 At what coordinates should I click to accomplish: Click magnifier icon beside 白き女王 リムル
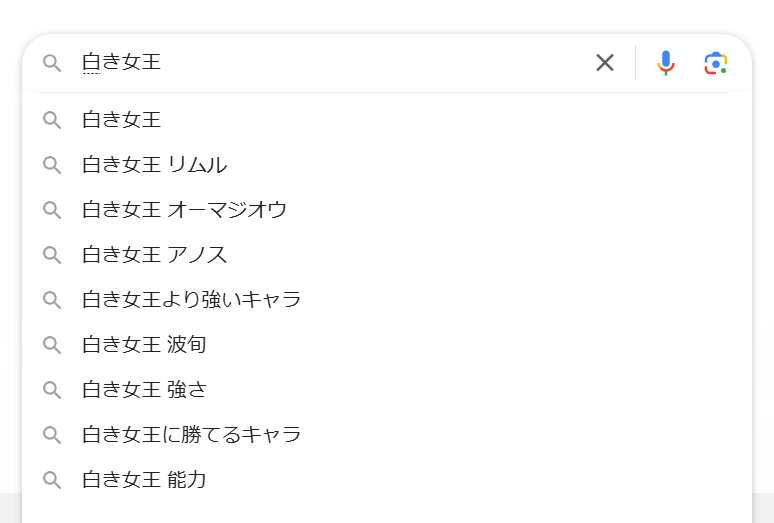[x=52, y=165]
